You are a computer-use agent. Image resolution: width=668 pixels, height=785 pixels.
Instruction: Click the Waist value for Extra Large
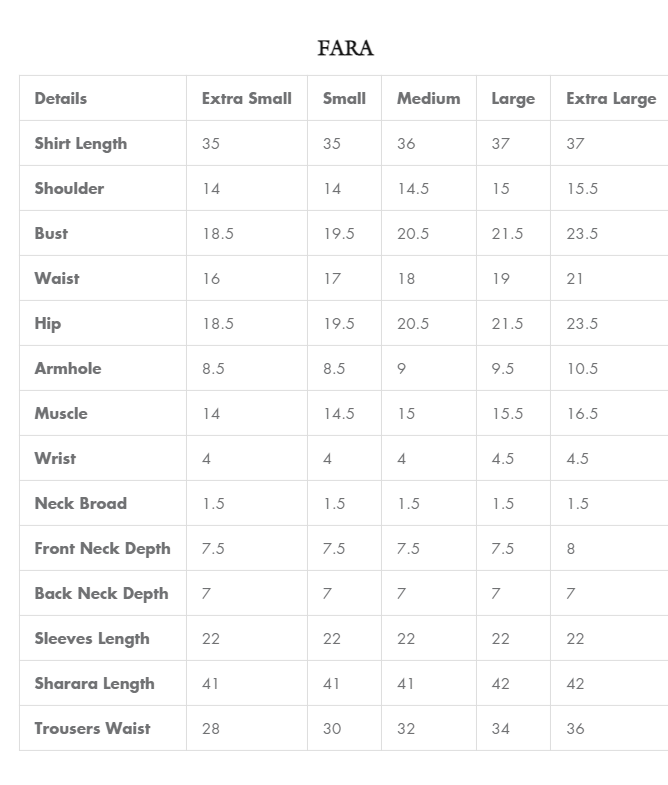(x=575, y=278)
